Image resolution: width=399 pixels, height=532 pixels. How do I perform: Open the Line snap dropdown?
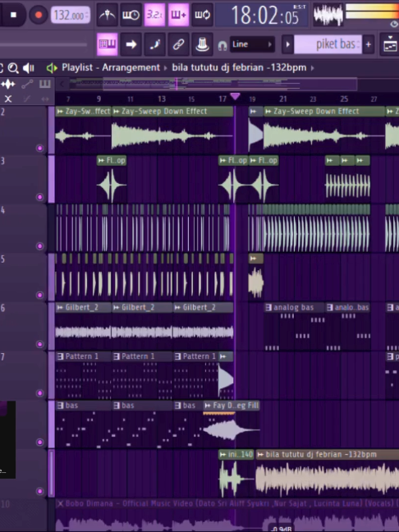coord(252,44)
